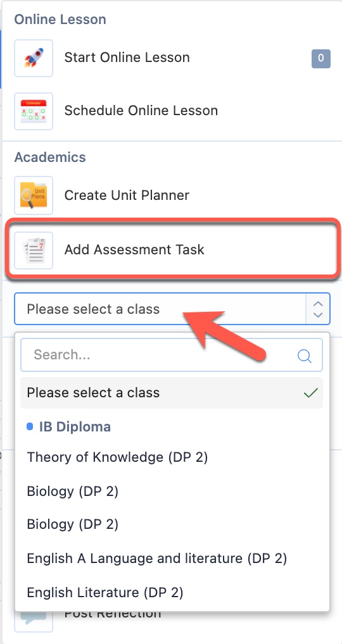Viewport: 342px width, 644px height.
Task: Click the green checkmark beside selected option
Action: pyautogui.click(x=310, y=393)
